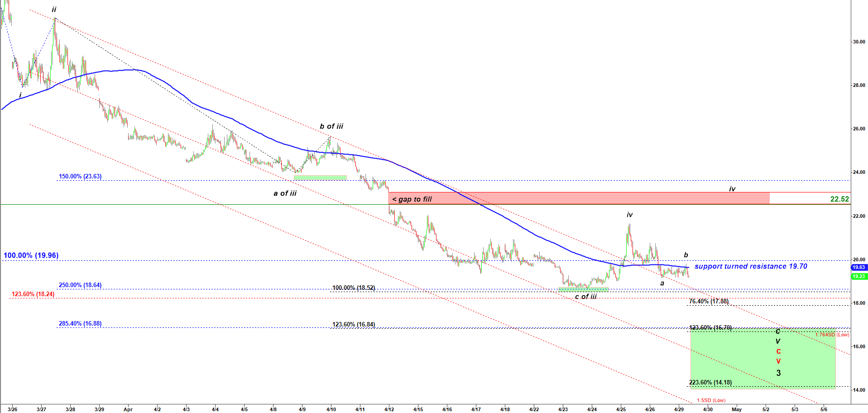The width and height of the screenshot is (868, 413).
Task: Click the '223.60% (14.18)' level label
Action: (x=710, y=382)
